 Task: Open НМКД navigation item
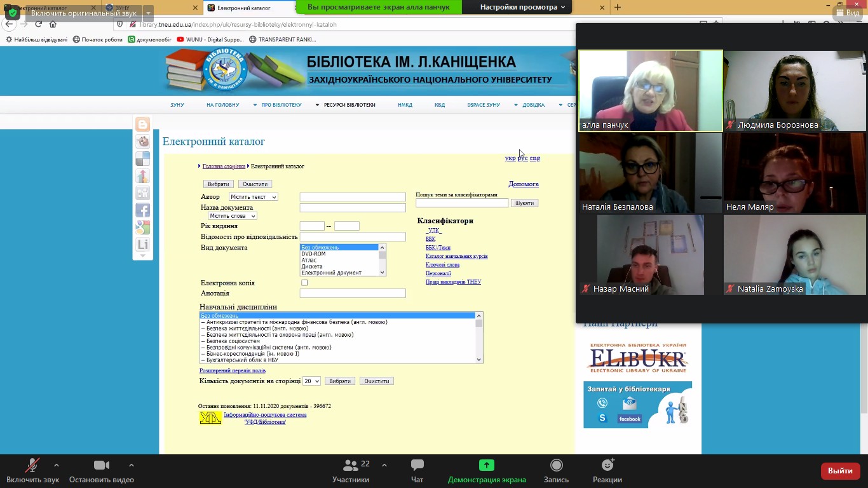tap(405, 105)
